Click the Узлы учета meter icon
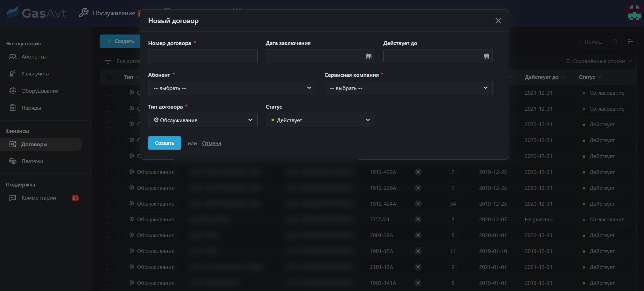This screenshot has height=291, width=644. [x=13, y=73]
